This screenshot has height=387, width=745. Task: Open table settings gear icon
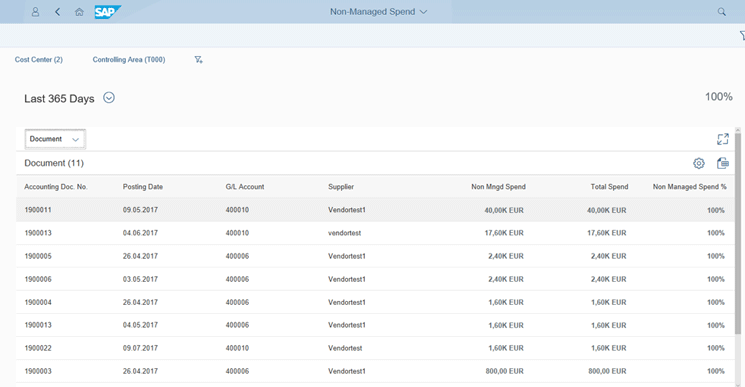tap(698, 163)
